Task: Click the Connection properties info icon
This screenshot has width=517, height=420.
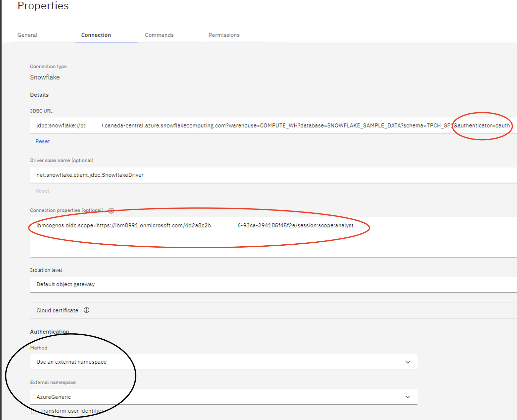Action: coord(111,210)
